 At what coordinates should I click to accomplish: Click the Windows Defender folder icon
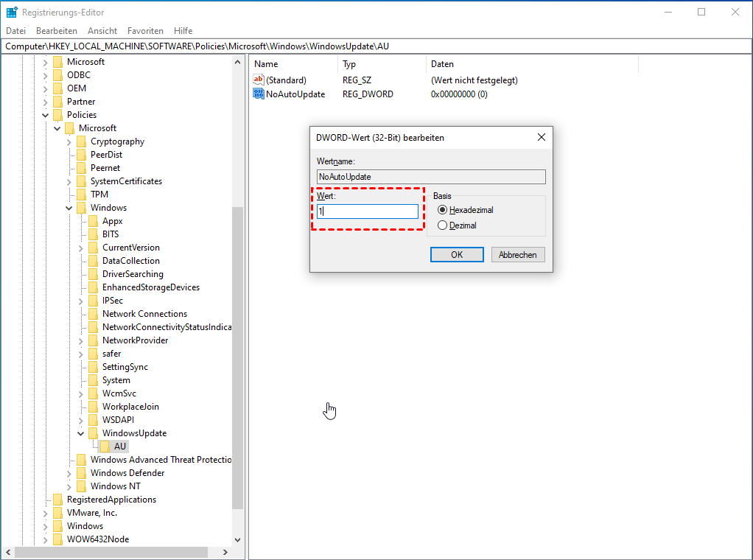(x=82, y=473)
